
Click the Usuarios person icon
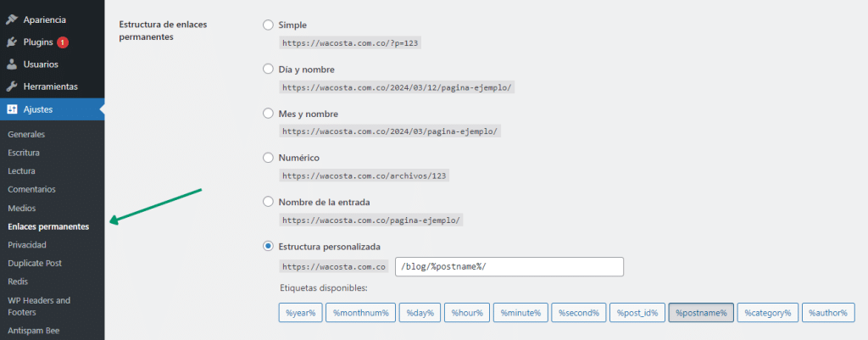12,64
